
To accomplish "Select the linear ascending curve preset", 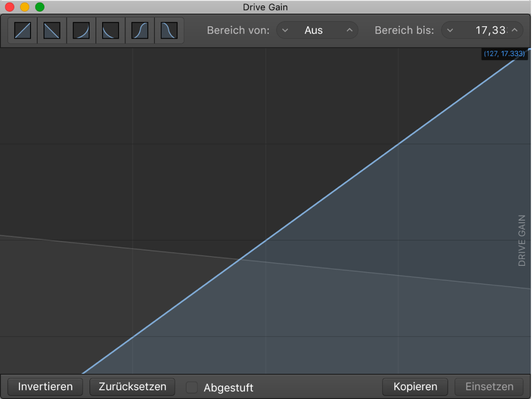I will [x=22, y=30].
